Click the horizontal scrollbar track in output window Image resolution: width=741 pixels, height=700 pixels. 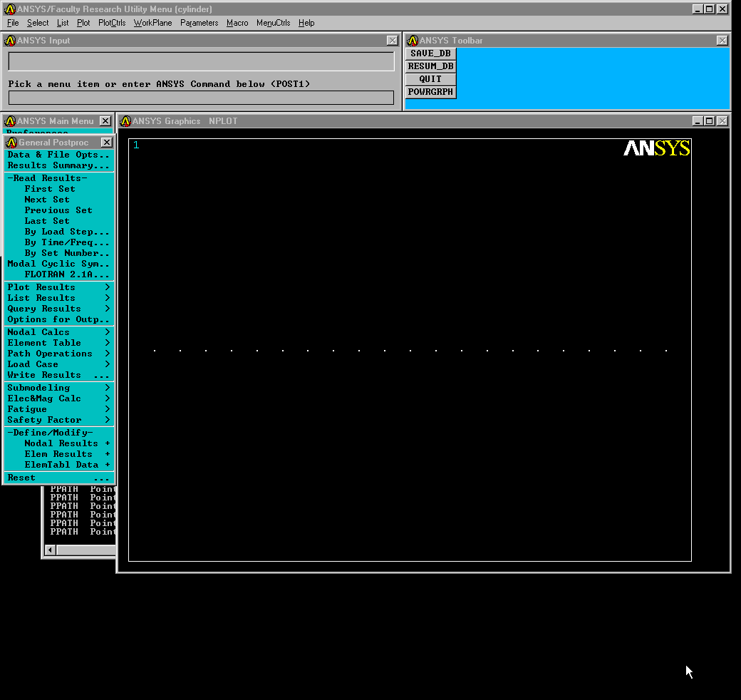pyautogui.click(x=86, y=550)
